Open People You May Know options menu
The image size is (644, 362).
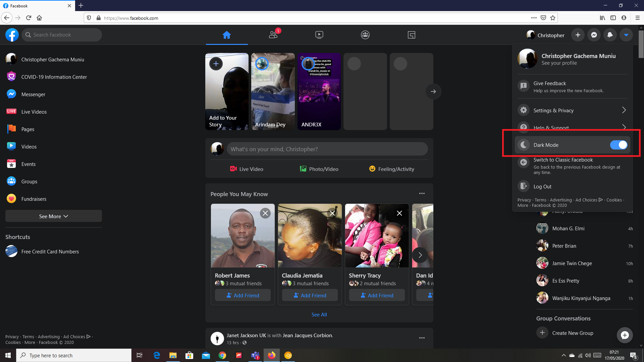(422, 194)
